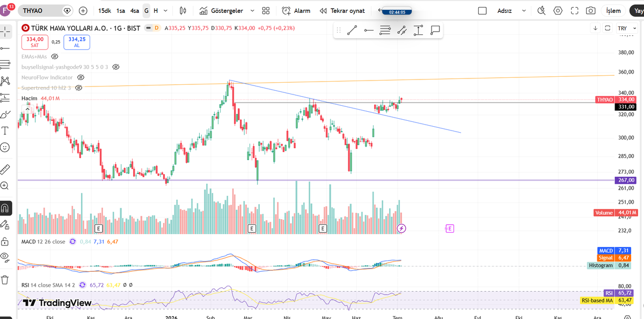Pick callout note tool in floating toolbar
Screen dimensions: 644x319
435,31
